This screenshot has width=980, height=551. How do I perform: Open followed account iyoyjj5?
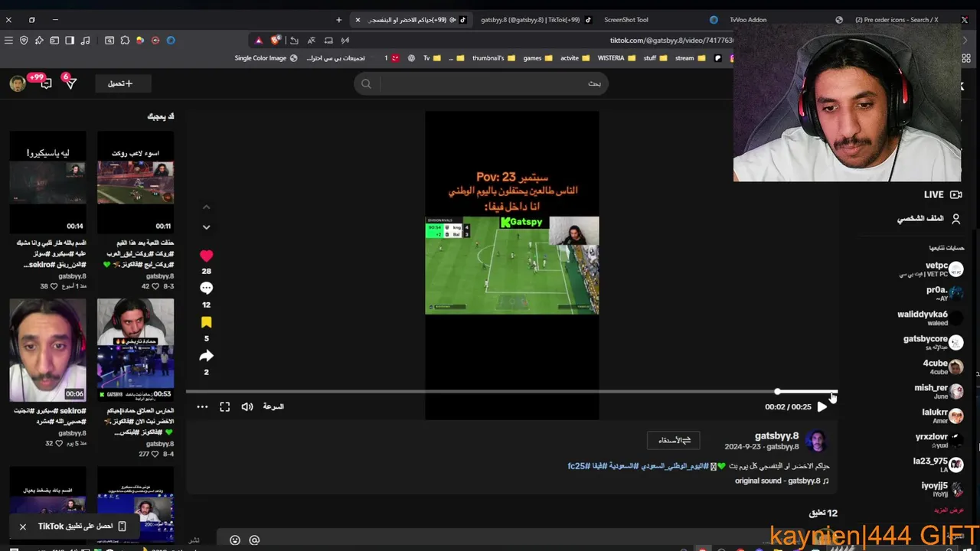(x=942, y=490)
